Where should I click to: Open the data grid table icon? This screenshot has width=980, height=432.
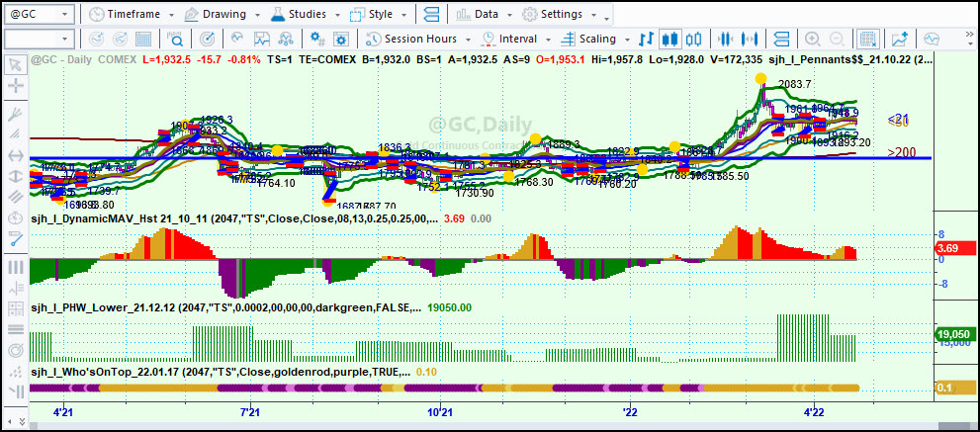(143, 39)
